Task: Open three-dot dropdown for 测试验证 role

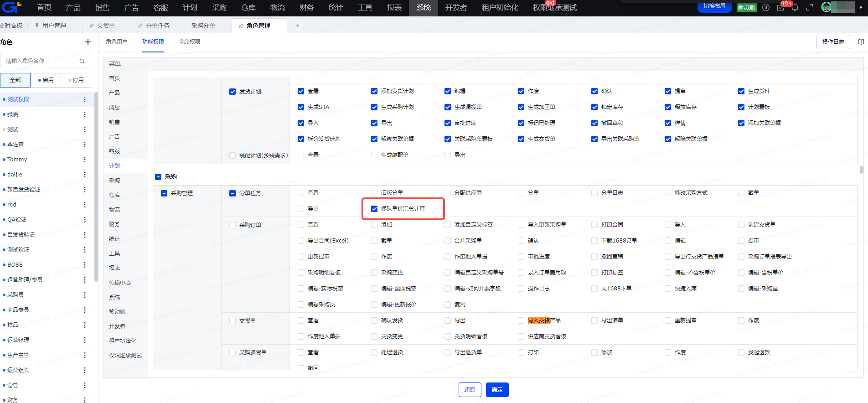Action: [85, 249]
